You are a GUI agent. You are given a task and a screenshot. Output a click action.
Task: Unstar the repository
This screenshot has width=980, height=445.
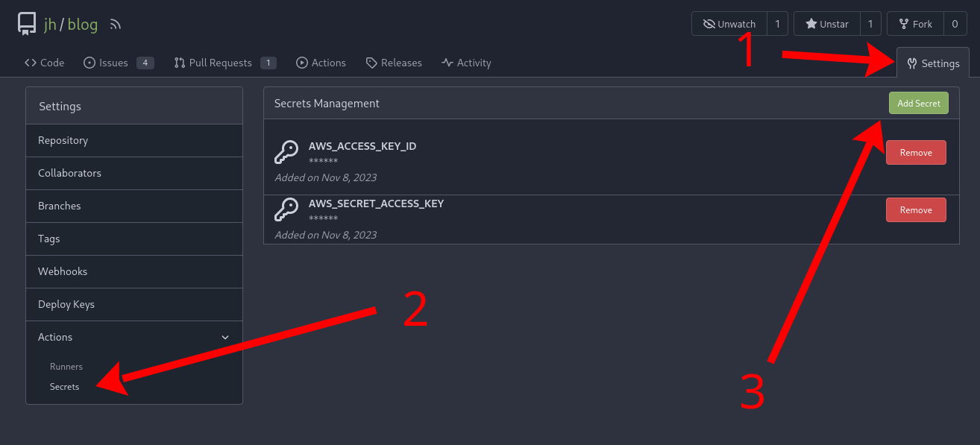point(826,24)
